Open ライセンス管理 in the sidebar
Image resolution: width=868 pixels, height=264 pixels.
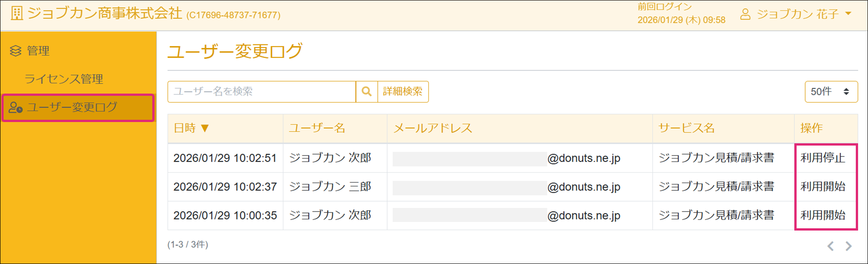(64, 79)
